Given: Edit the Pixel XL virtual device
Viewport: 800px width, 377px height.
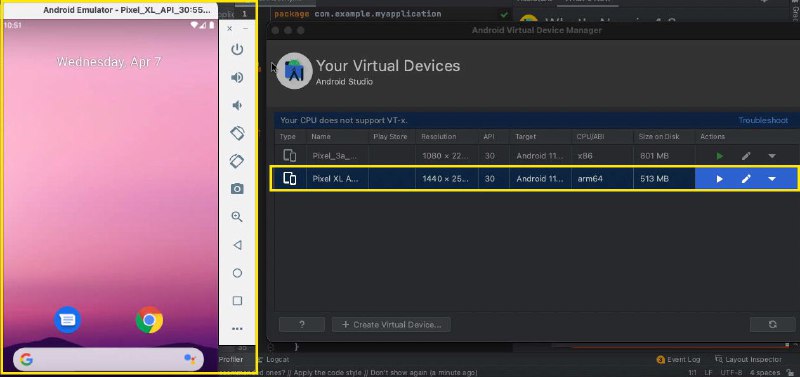Looking at the screenshot, I should coord(746,179).
